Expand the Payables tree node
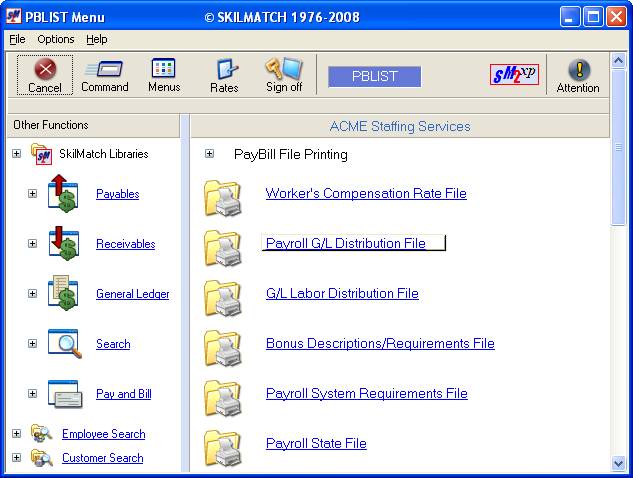The height and width of the screenshot is (478, 633). (x=33, y=194)
